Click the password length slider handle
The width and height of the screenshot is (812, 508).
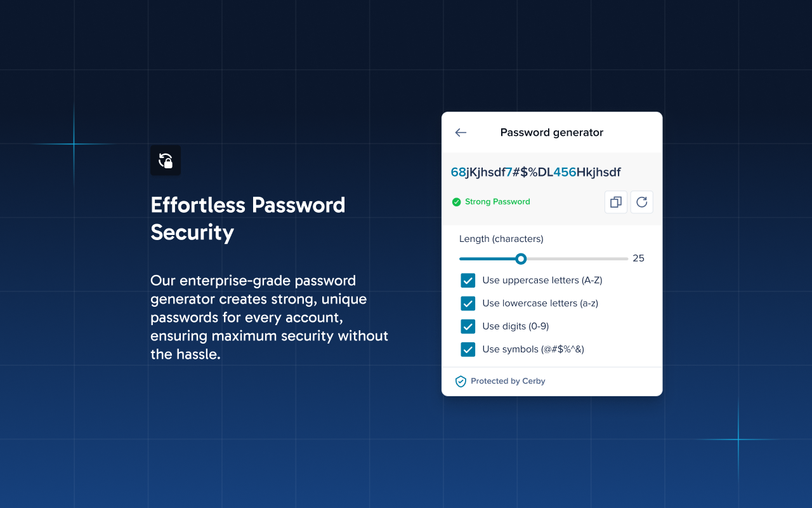pyautogui.click(x=521, y=258)
